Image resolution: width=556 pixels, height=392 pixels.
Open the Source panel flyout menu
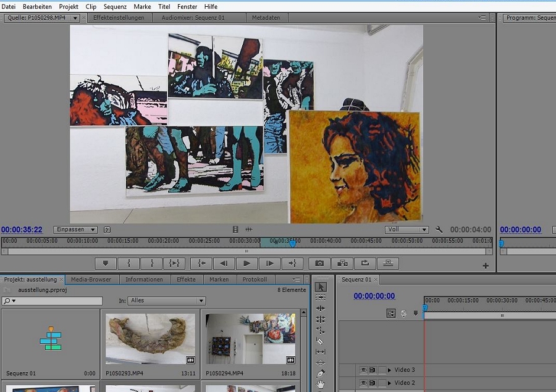pyautogui.click(x=482, y=17)
